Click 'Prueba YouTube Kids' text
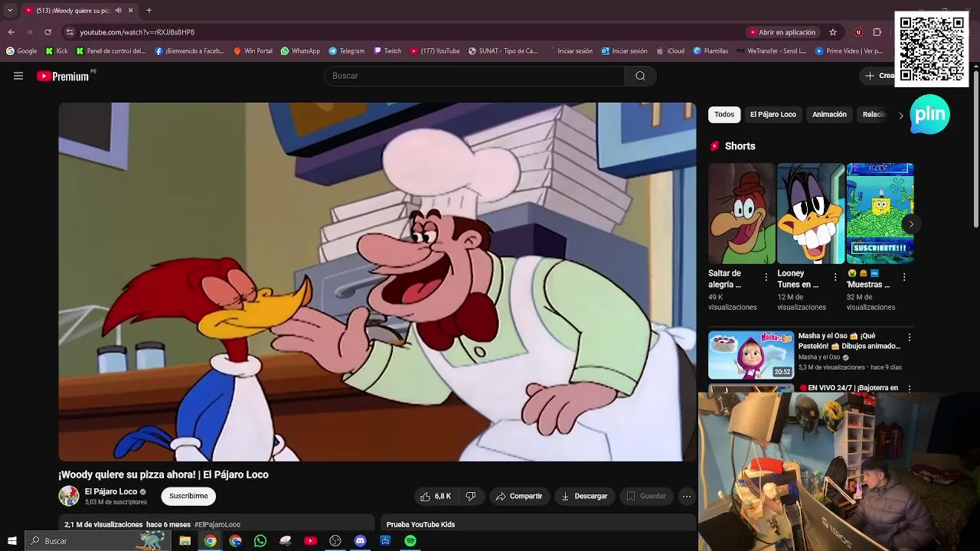Image resolution: width=980 pixels, height=551 pixels. click(x=420, y=525)
